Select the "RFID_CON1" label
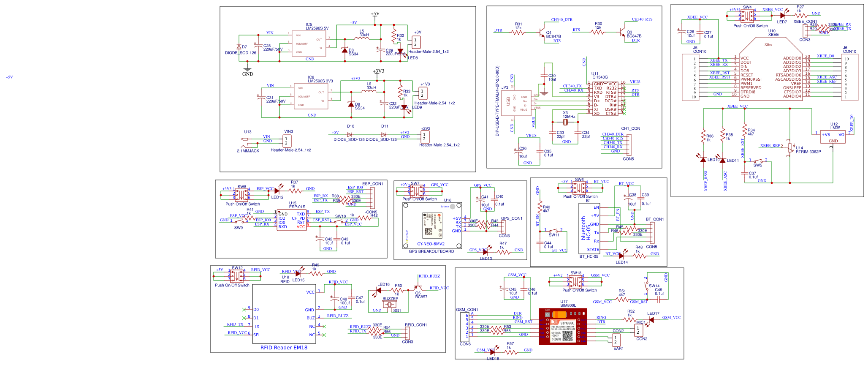868x365 pixels. pos(416,325)
